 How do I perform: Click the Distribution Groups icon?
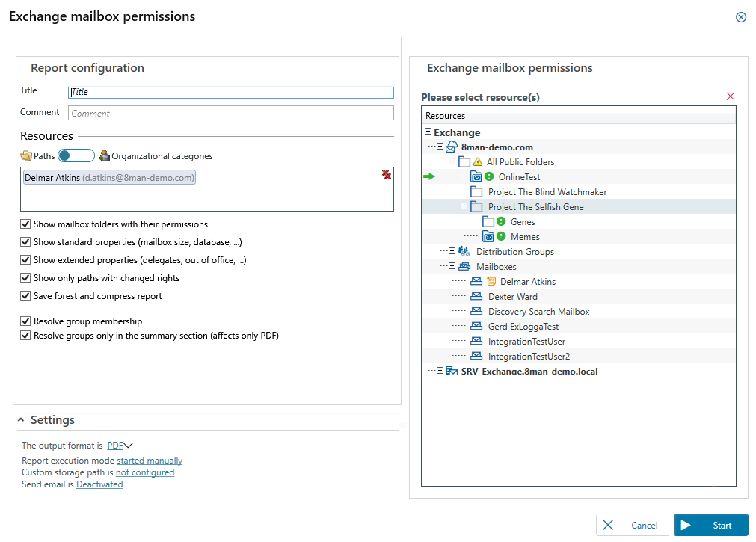coord(464,252)
